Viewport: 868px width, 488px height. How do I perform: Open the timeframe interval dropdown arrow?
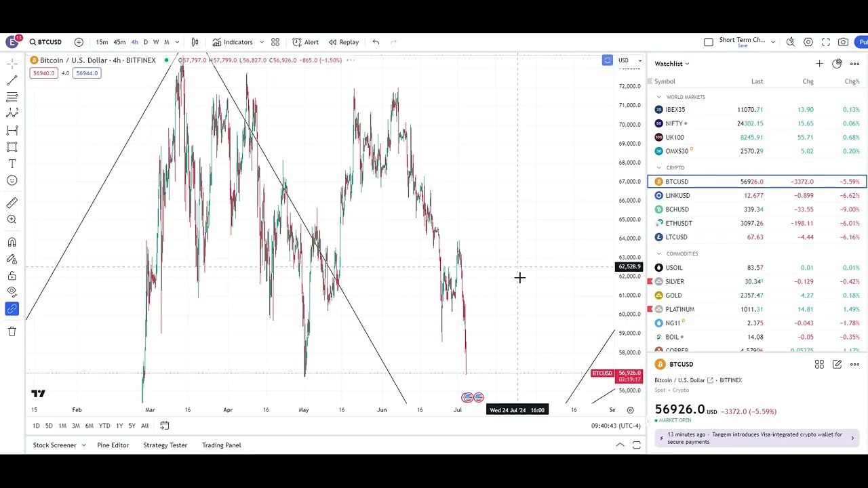(x=177, y=42)
